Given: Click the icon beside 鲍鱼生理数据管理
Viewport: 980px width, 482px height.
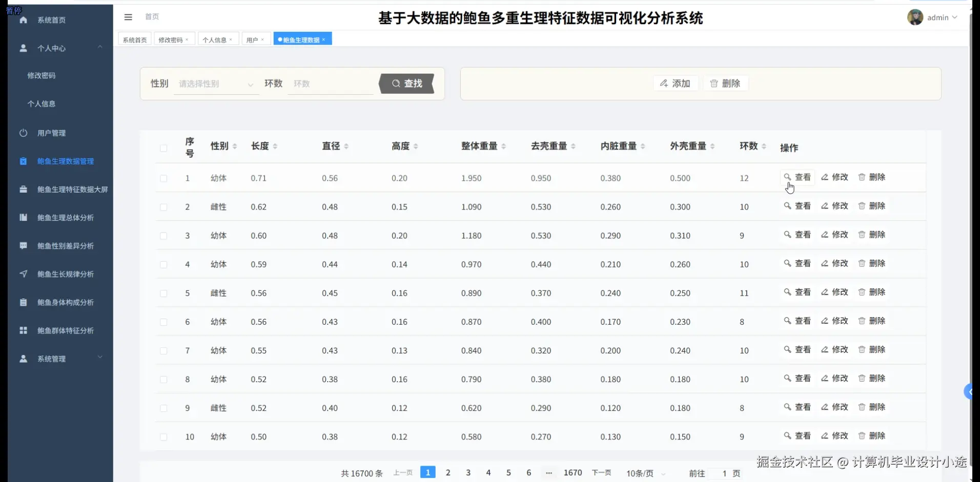Looking at the screenshot, I should coord(23,161).
